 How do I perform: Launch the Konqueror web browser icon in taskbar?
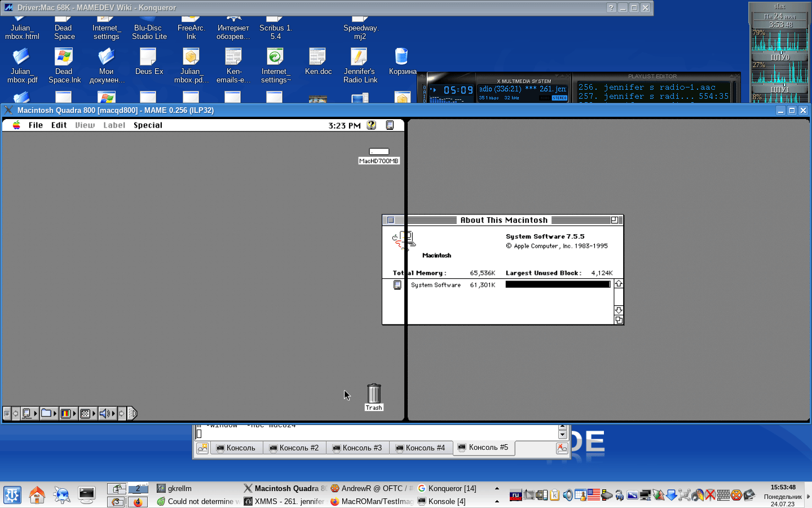(61, 495)
